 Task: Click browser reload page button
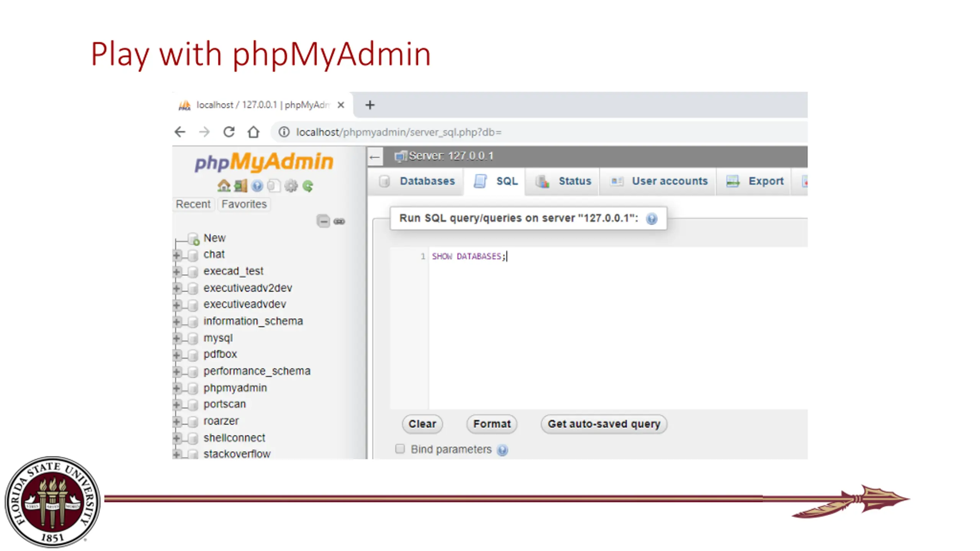(229, 132)
